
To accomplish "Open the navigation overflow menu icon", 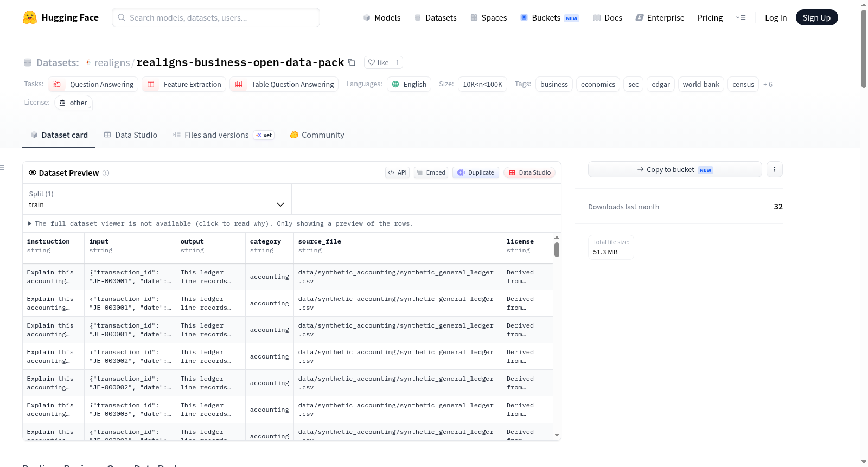I will point(741,17).
